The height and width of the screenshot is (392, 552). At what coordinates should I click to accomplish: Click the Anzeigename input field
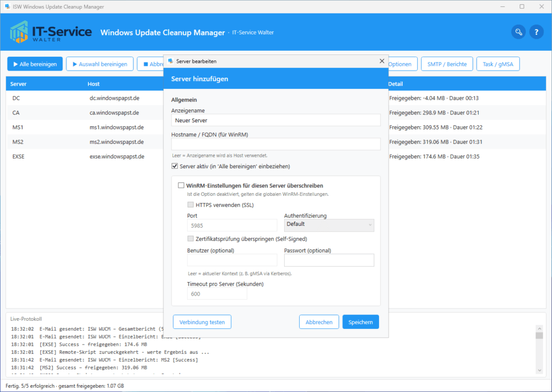tap(275, 120)
